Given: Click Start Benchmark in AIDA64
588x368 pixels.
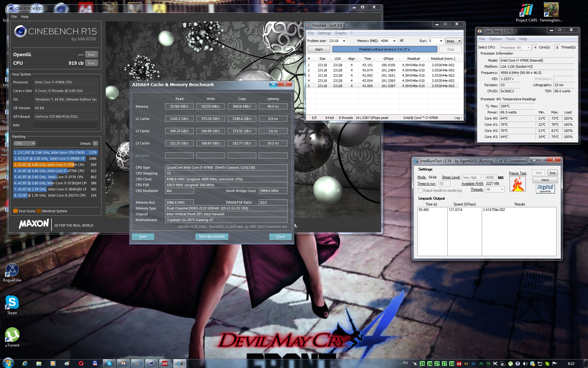Looking at the screenshot, I should [x=212, y=236].
